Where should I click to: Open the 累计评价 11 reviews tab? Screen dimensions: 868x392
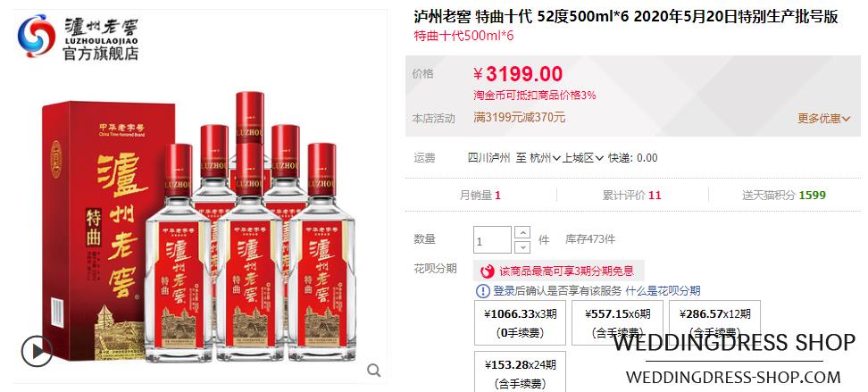(631, 195)
